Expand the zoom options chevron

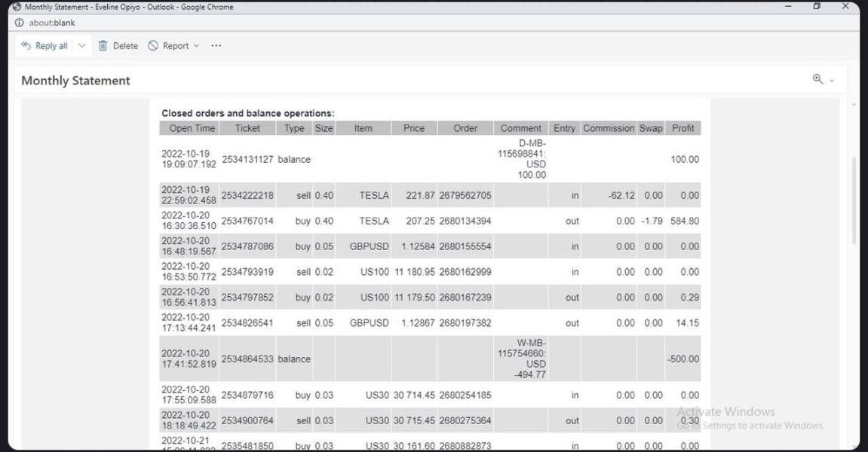coord(832,81)
